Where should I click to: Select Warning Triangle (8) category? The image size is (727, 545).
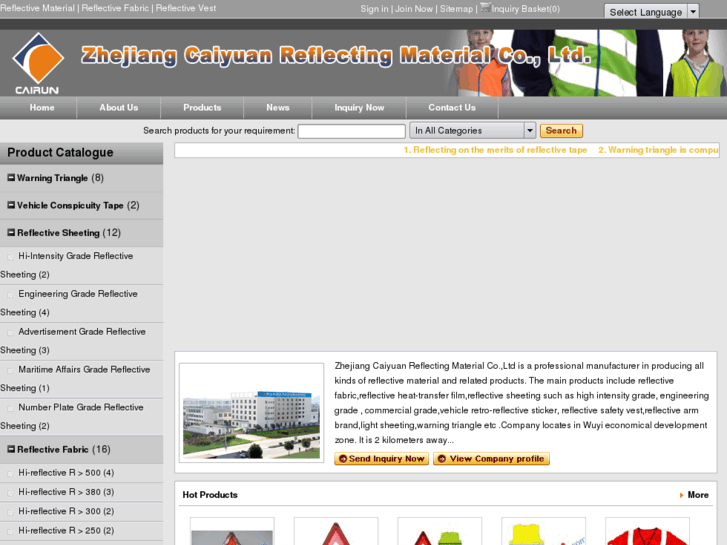pyautogui.click(x=60, y=178)
